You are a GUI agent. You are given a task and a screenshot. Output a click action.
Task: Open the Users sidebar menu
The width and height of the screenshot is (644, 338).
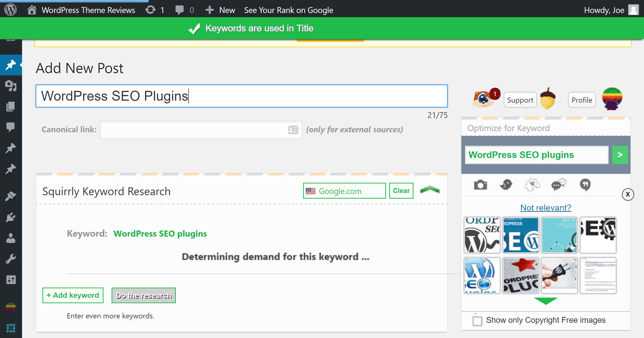(11, 238)
